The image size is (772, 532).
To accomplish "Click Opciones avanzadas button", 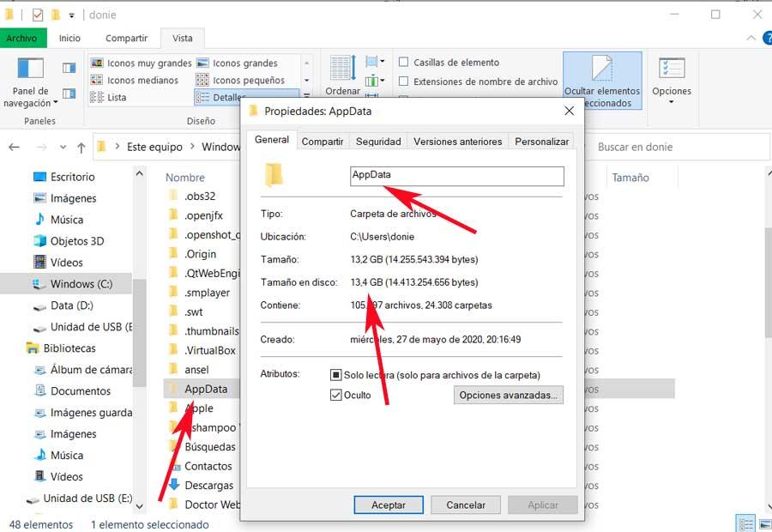I will pos(508,395).
